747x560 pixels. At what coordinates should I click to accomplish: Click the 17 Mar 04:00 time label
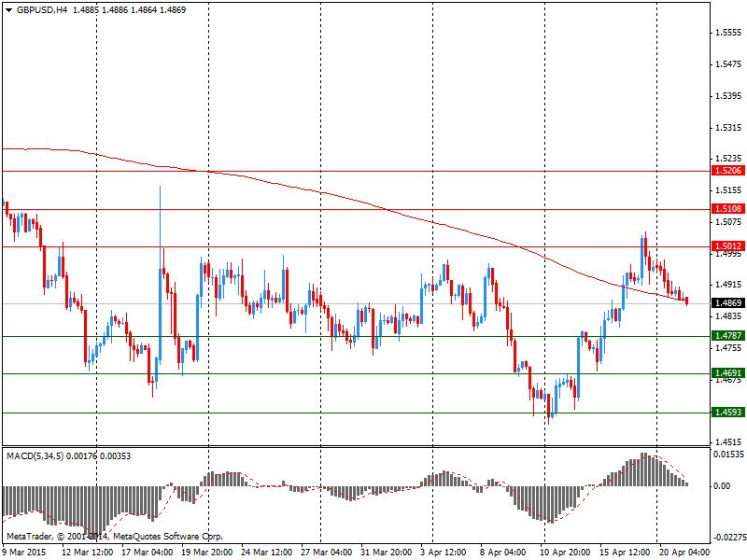coord(148,553)
